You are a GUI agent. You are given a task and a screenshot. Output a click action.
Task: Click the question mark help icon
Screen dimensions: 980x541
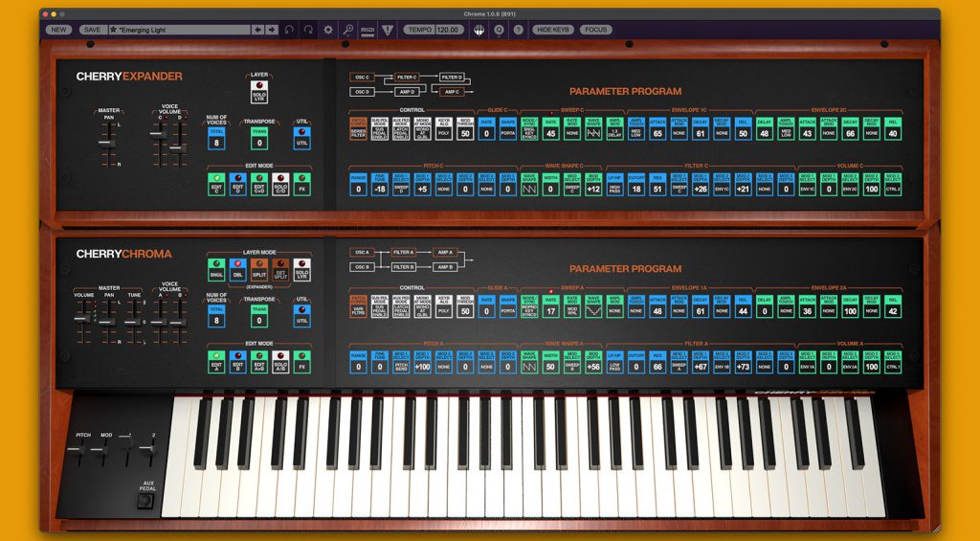point(518,30)
